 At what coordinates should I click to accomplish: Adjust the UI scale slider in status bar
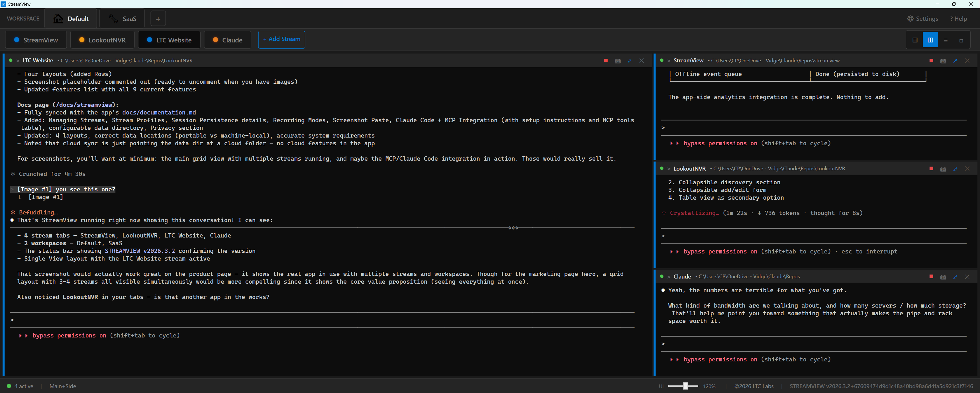pos(683,386)
